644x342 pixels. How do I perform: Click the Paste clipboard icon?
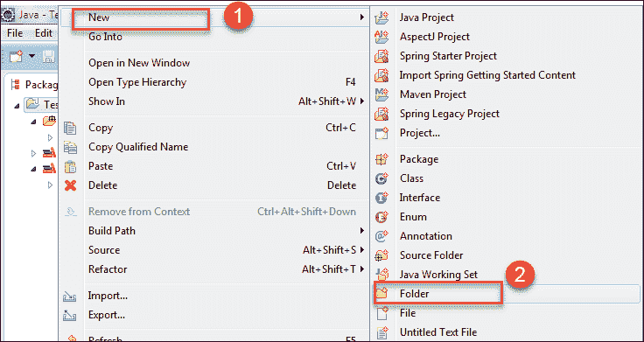[x=71, y=166]
